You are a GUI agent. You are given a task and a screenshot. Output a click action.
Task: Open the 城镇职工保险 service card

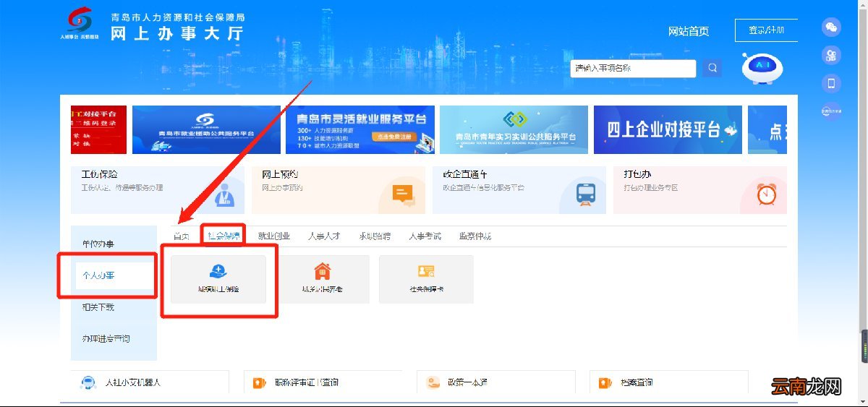(218, 279)
